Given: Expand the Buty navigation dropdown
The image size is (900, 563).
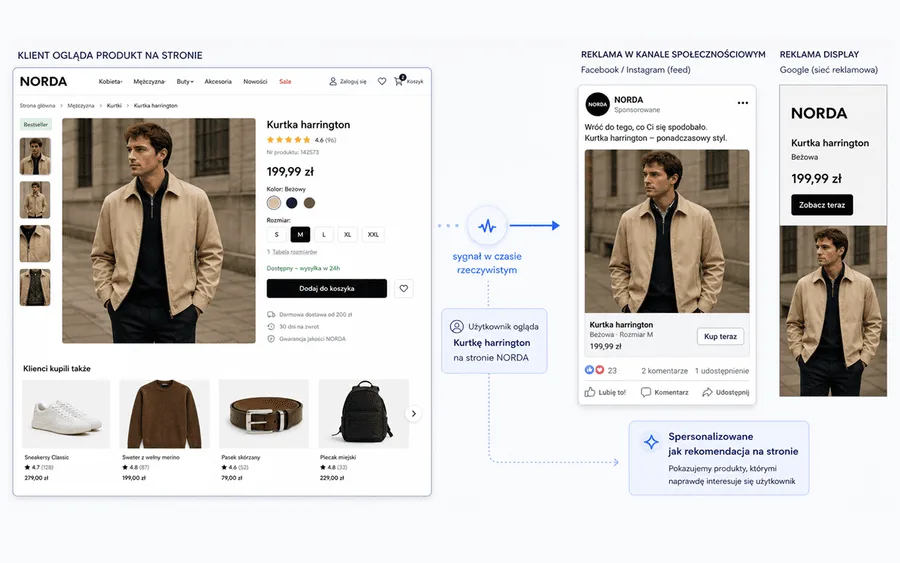Looking at the screenshot, I should point(185,81).
